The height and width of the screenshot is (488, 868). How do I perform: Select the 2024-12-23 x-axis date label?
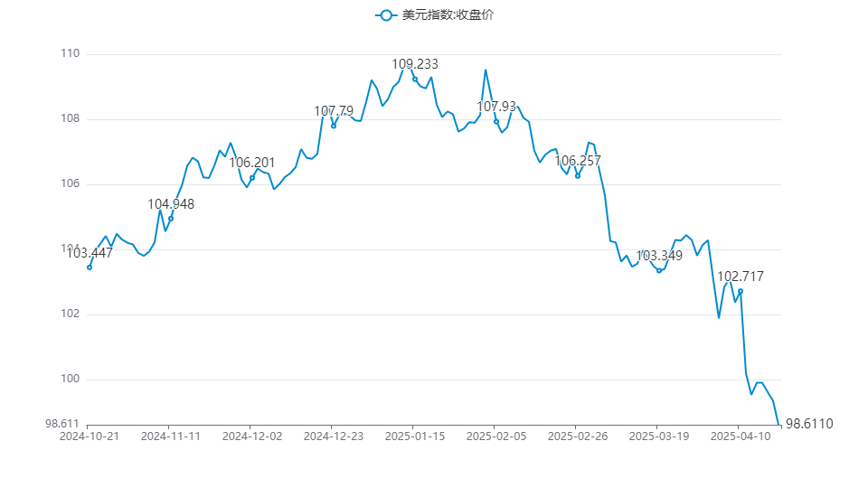pos(334,436)
